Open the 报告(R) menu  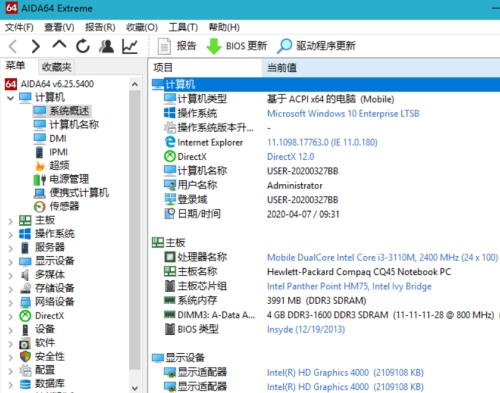click(100, 27)
